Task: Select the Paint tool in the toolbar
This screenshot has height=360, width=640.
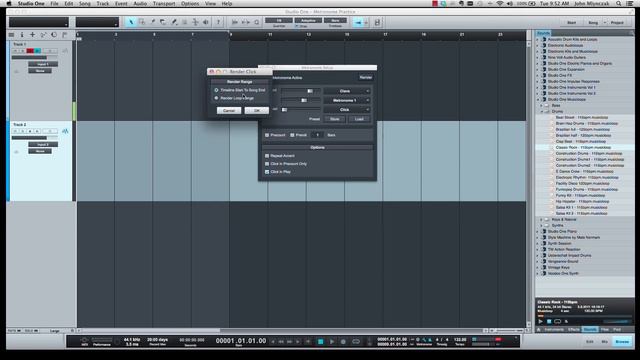Action: point(174,22)
